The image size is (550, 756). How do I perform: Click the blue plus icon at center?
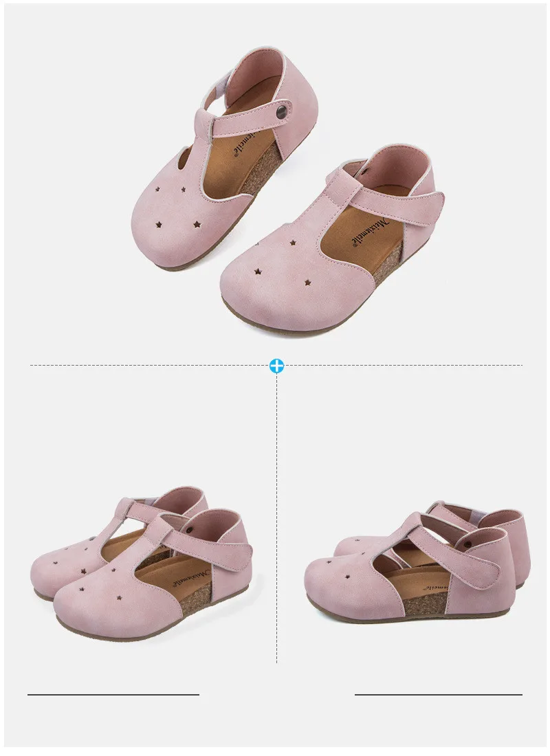pyautogui.click(x=276, y=366)
